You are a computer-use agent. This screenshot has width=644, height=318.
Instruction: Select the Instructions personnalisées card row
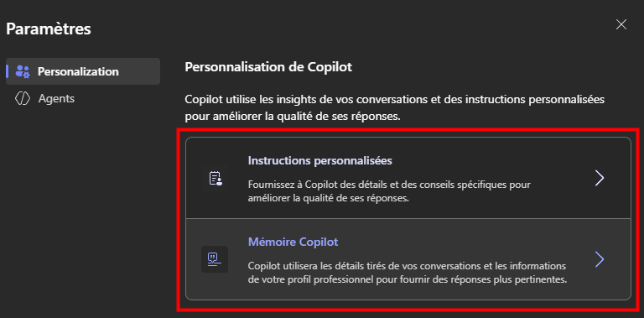click(408, 178)
